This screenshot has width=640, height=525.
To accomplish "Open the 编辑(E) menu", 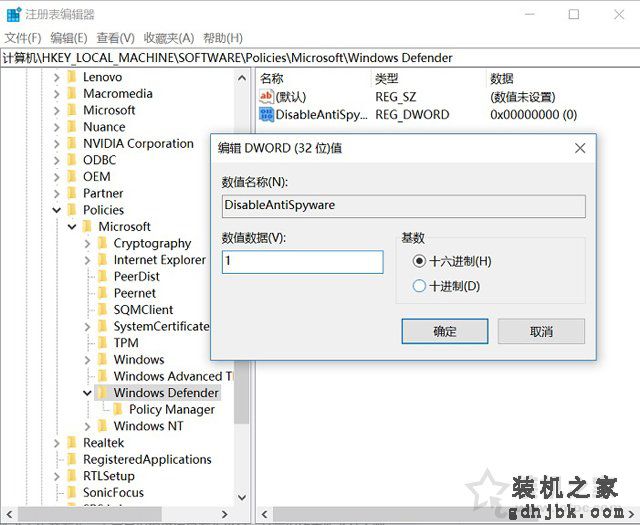I will [69, 38].
